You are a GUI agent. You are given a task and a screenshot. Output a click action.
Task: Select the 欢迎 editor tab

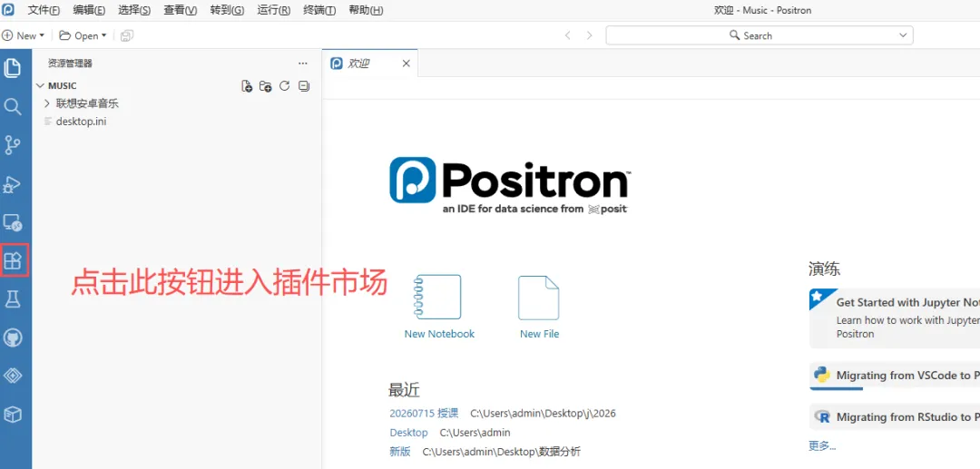click(370, 64)
